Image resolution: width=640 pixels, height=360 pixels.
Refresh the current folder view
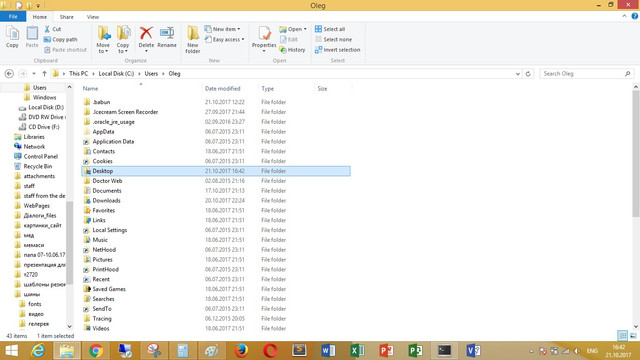click(x=528, y=73)
